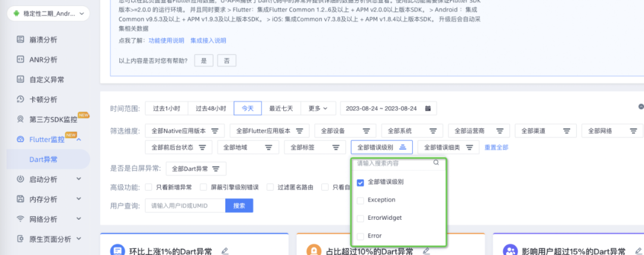Select the 最近七天 time range
This screenshot has width=644, height=255.
click(x=281, y=109)
